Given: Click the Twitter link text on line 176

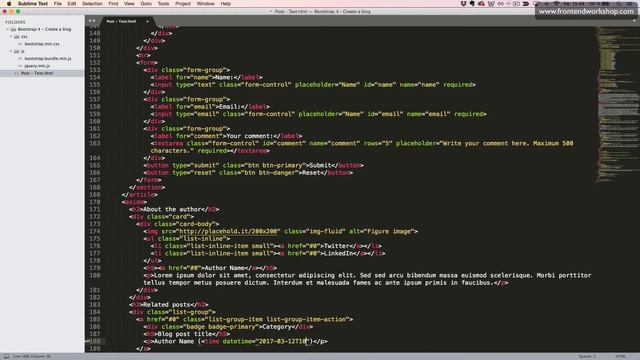Looking at the screenshot, I should tap(336, 246).
